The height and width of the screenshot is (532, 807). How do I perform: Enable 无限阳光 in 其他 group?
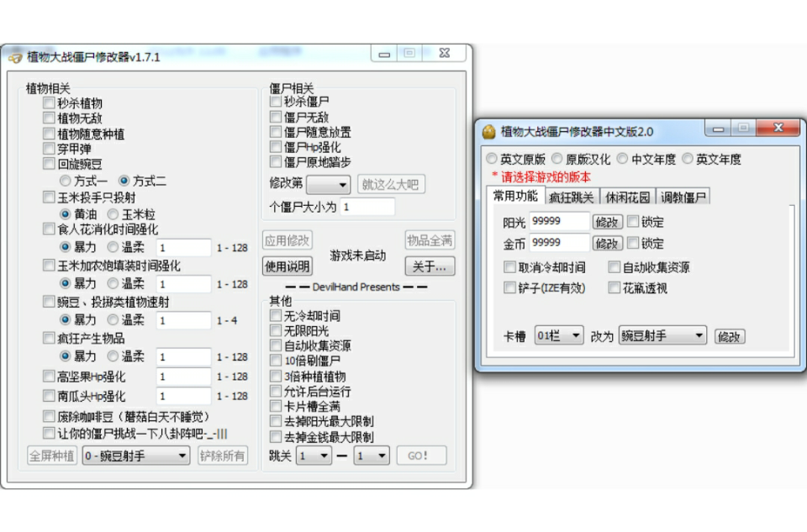[x=276, y=330]
